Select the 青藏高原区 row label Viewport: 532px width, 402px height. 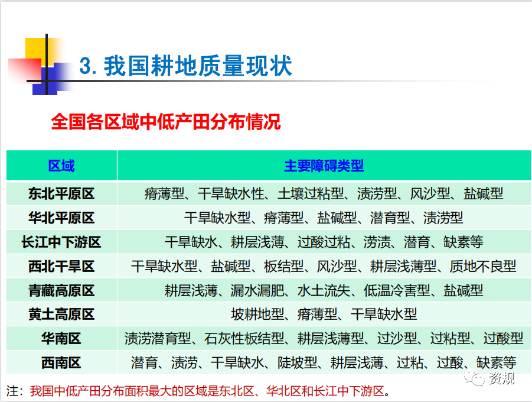click(61, 290)
